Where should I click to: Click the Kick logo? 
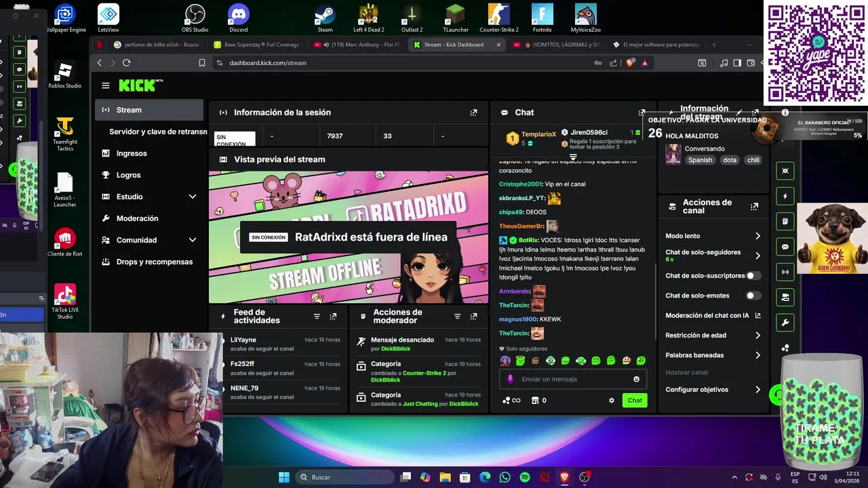click(140, 85)
